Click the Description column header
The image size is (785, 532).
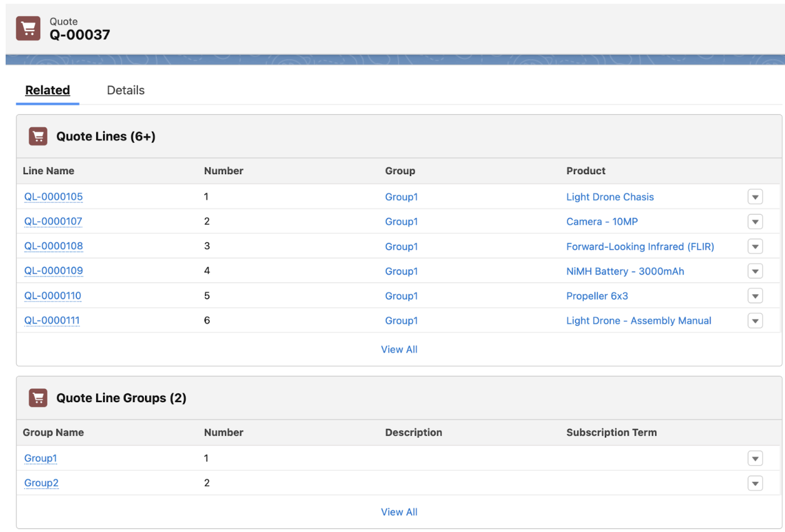413,432
